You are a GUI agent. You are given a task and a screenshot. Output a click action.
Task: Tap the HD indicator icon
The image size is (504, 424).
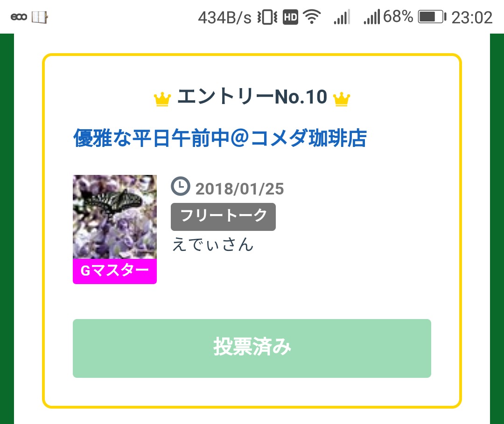pos(290,18)
